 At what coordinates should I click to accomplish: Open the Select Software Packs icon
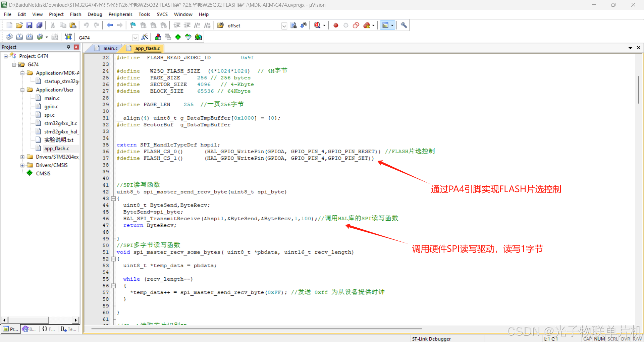click(x=188, y=37)
